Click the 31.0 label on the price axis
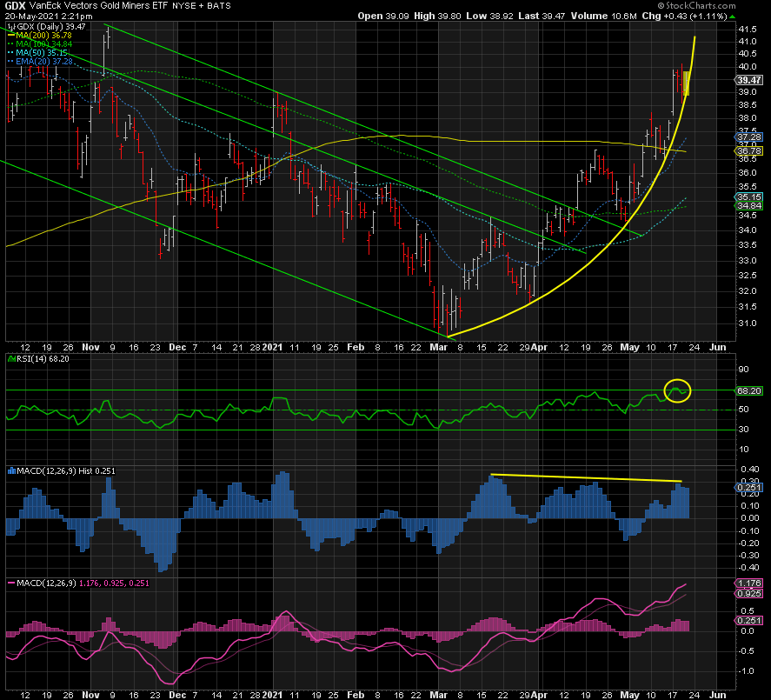Screen dimensions: 771x700 (747, 323)
